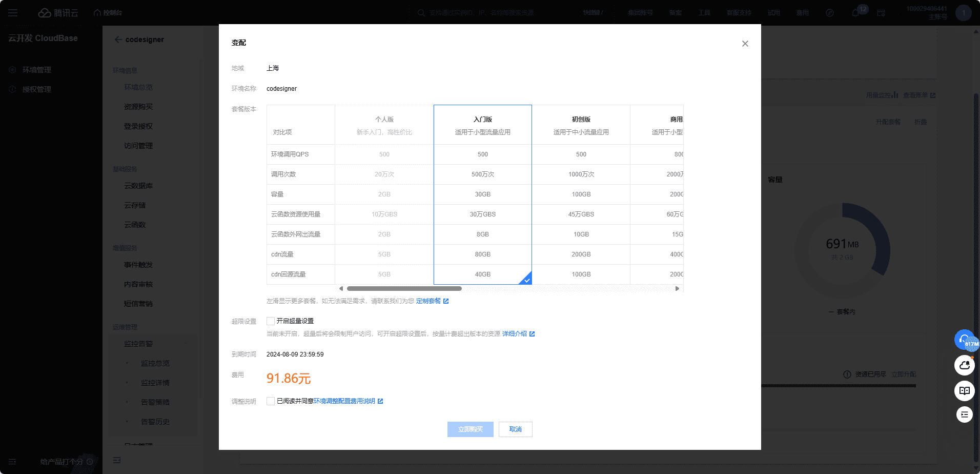Click the search magnifier icon in top bar
The height and width of the screenshot is (474, 980).
point(421,13)
